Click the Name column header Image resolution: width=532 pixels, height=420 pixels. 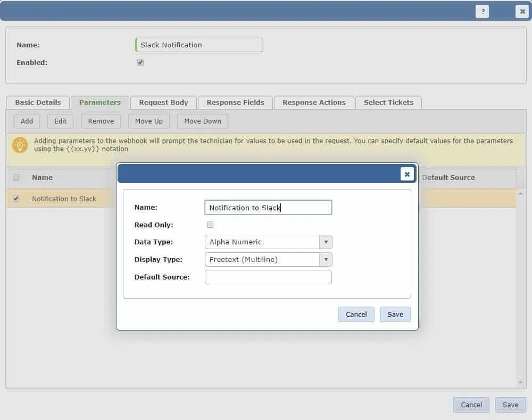[43, 178]
